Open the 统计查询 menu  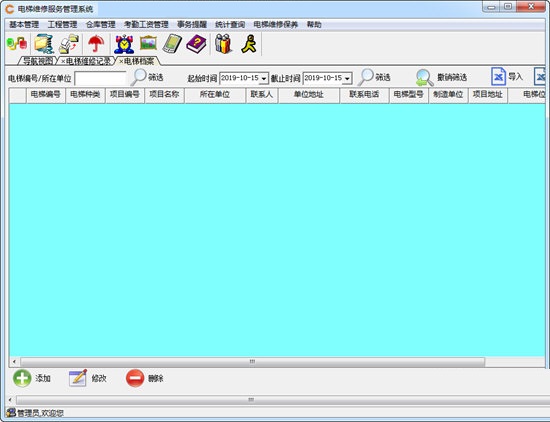[x=230, y=25]
